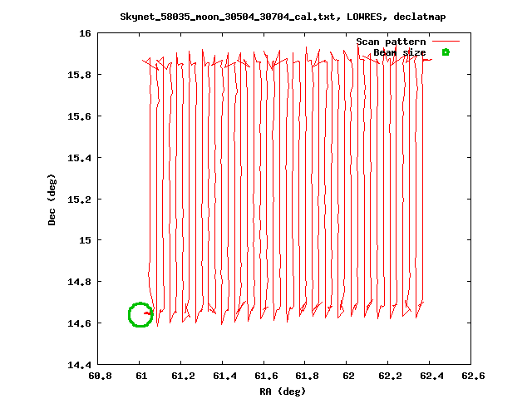This screenshot has width=532, height=399.
Task: Click the x-axis tick label 61.8
Action: (307, 376)
